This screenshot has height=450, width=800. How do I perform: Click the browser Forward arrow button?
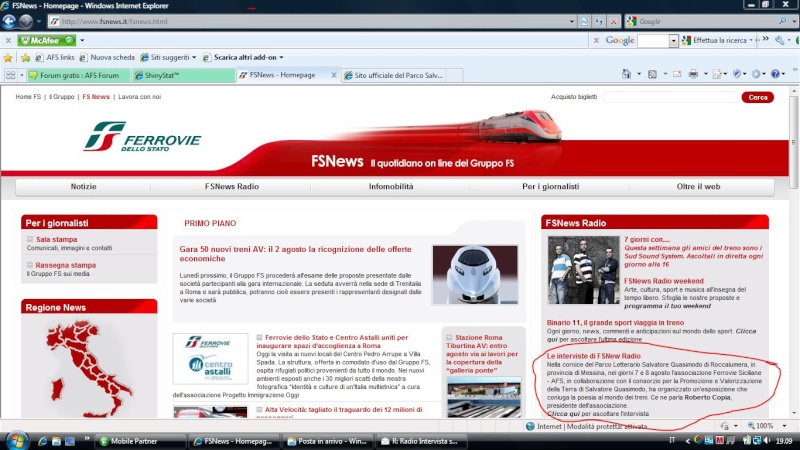[x=26, y=21]
